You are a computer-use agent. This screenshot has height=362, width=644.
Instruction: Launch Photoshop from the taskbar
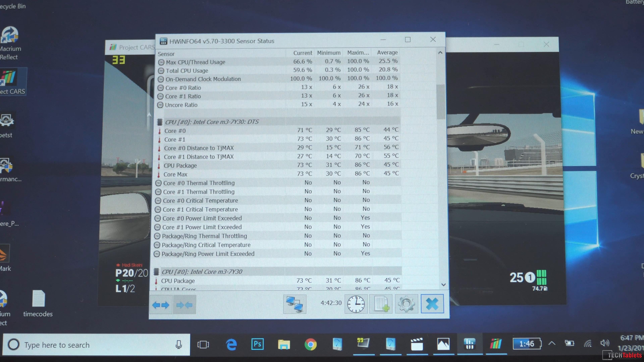click(x=257, y=344)
